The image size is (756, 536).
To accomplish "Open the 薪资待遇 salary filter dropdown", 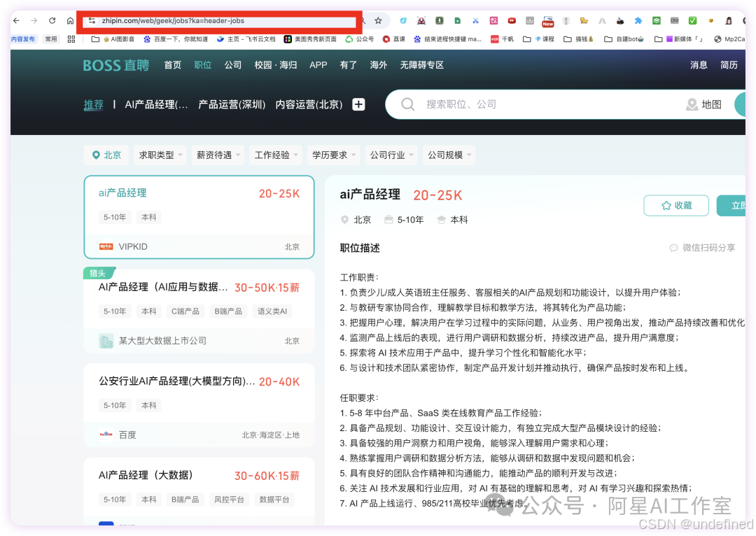I will pos(218,155).
